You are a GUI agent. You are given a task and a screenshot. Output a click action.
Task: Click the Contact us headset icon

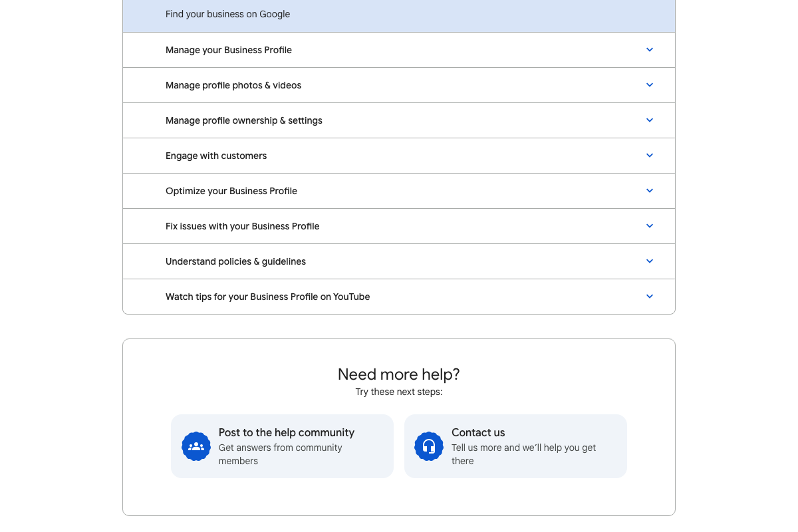point(429,446)
